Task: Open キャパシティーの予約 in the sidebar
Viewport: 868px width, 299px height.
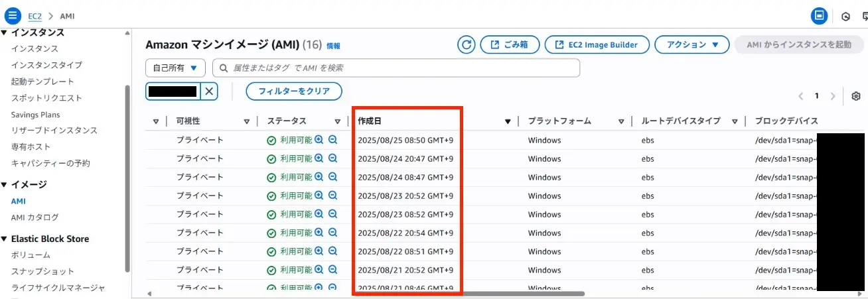Action: click(50, 163)
